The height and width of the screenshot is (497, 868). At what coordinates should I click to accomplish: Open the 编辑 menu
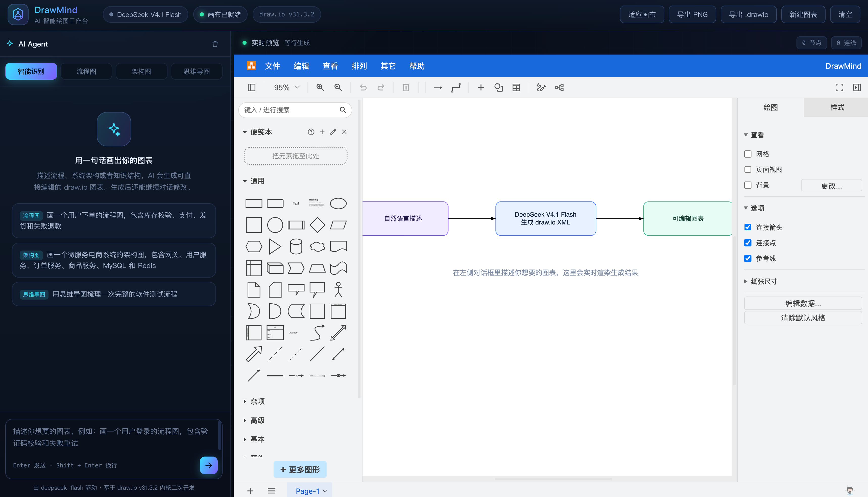301,66
